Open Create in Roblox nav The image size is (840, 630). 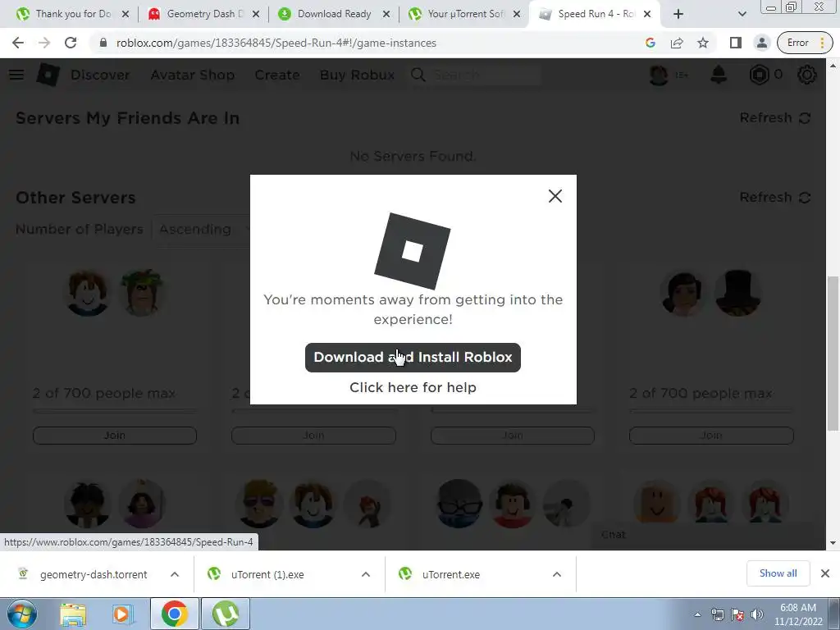coord(277,75)
